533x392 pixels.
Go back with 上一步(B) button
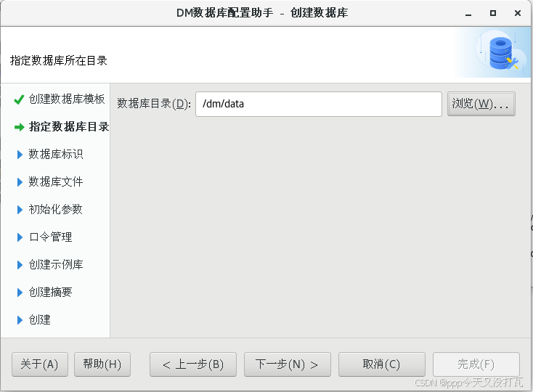[x=193, y=364]
